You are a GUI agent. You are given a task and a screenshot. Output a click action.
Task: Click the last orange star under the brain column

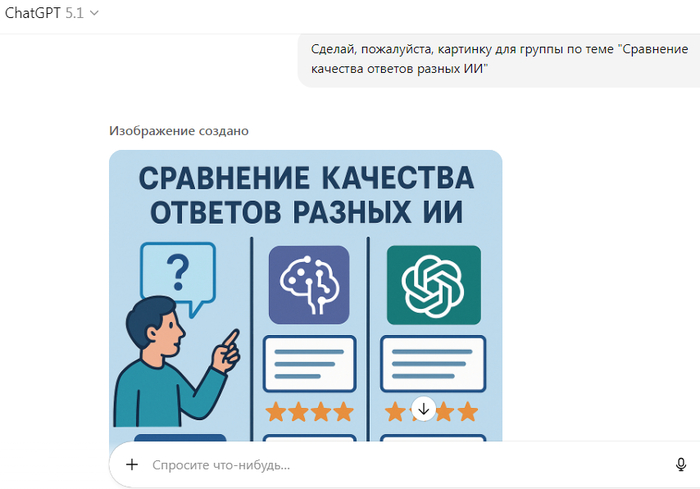343,411
